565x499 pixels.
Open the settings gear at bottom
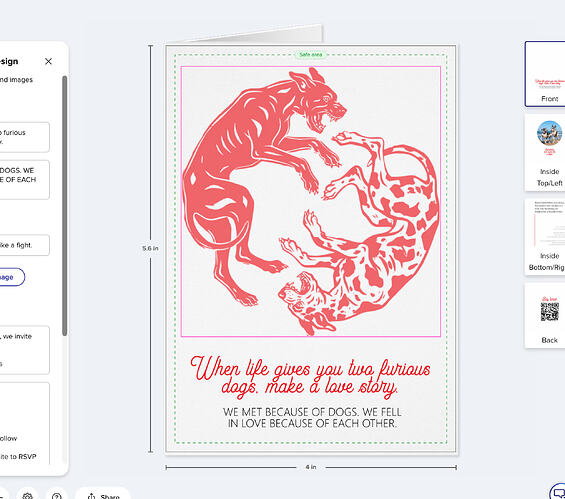27,495
